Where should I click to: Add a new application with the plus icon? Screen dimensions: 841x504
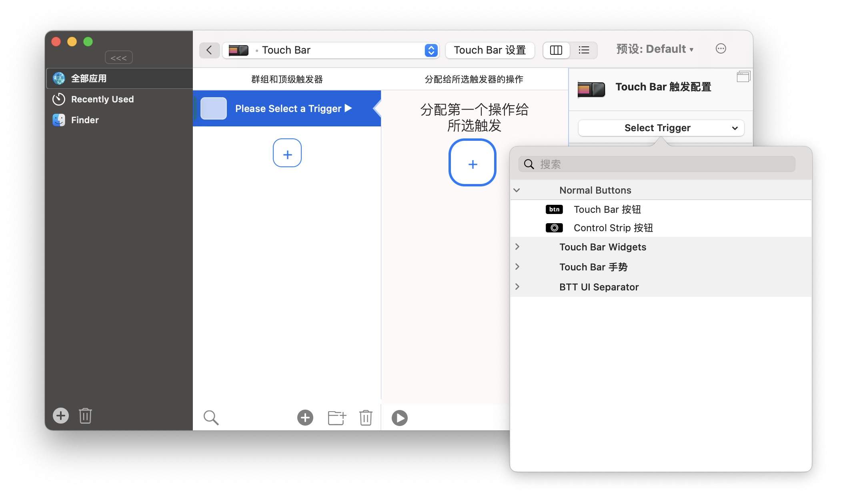pyautogui.click(x=60, y=416)
